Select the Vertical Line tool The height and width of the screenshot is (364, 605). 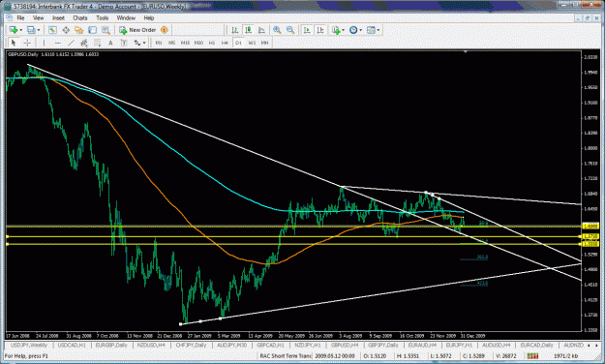tap(44, 43)
